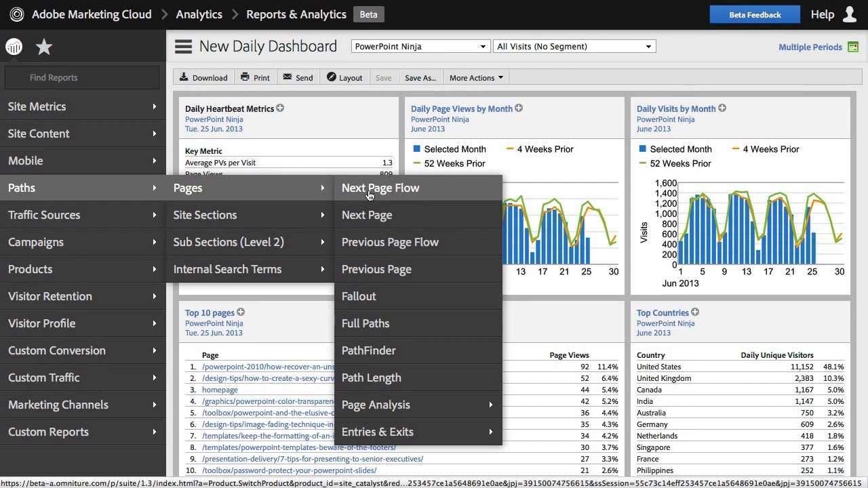Open the PowerPoint Ninja report suite dropdown
Viewport: 868px width, 488px height.
pos(420,46)
